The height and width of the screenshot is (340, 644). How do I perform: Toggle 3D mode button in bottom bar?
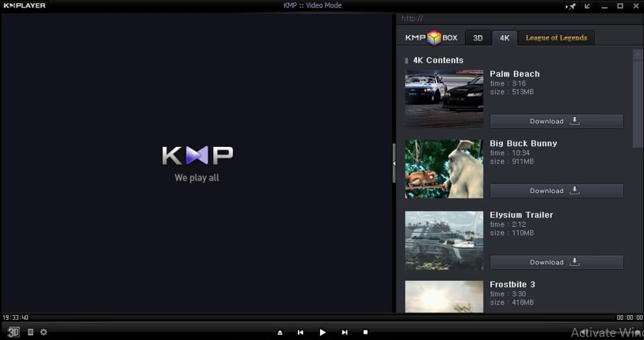coord(13,332)
